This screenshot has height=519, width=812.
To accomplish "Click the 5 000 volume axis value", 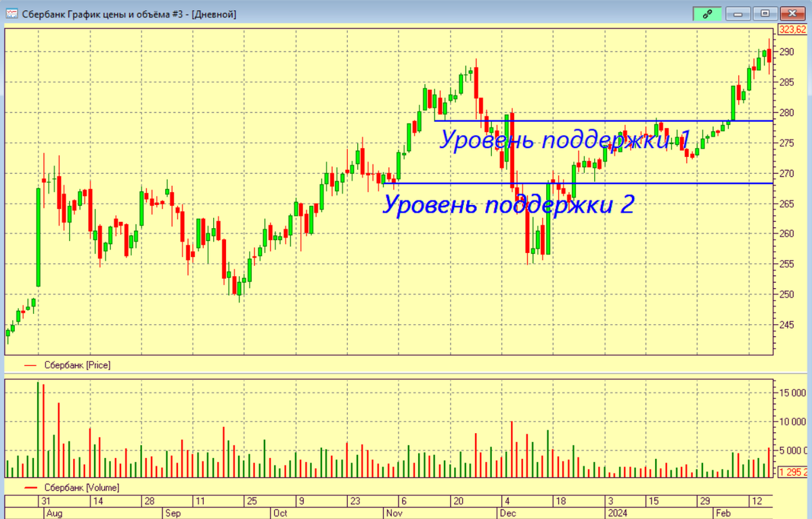I will (x=793, y=450).
